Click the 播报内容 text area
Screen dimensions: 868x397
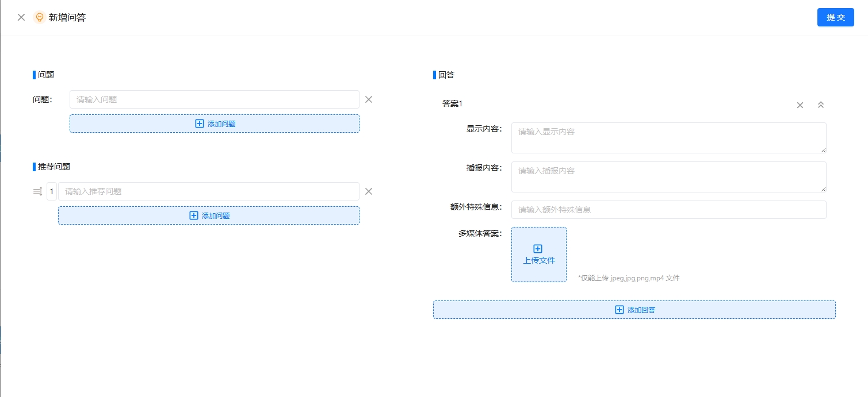click(x=668, y=177)
